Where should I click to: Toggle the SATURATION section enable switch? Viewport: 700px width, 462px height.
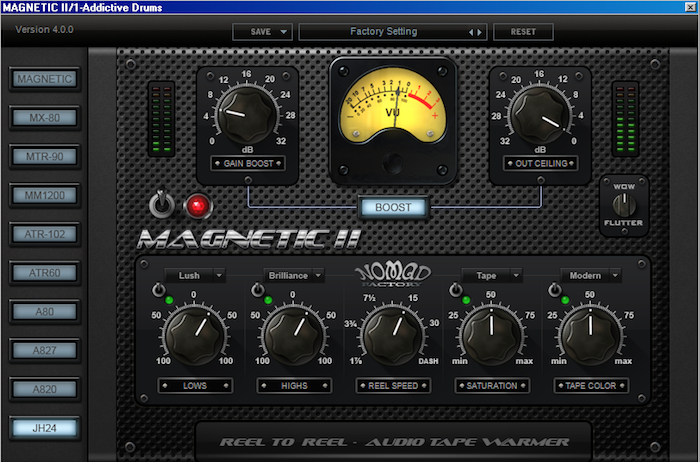pos(455,291)
